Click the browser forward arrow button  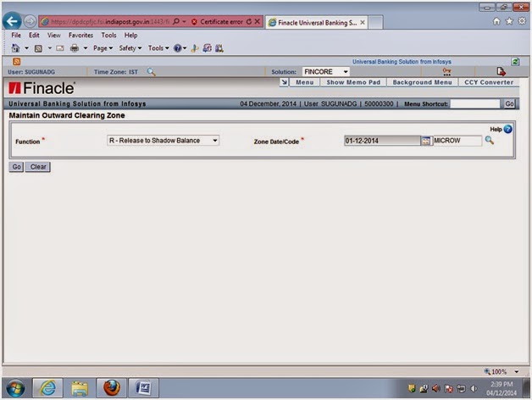(30, 22)
